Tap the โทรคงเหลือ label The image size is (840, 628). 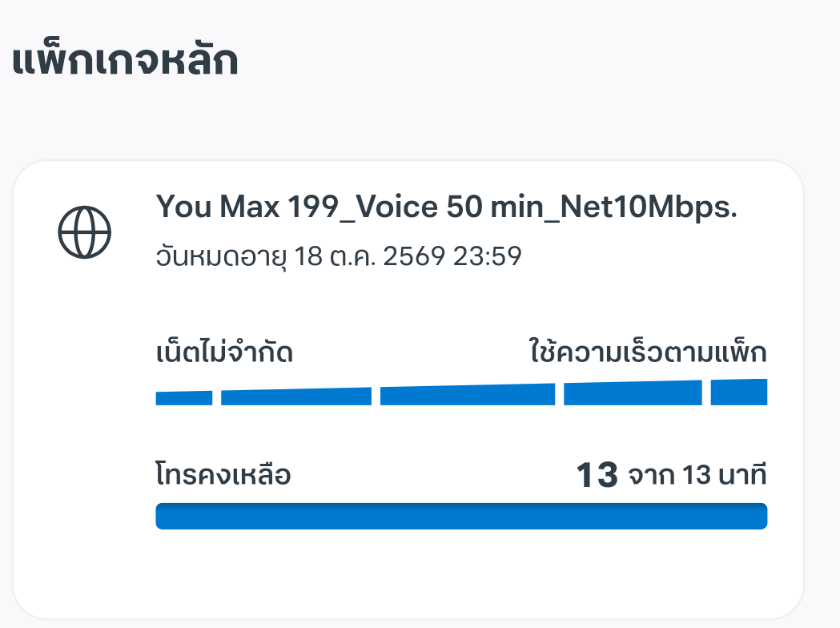[x=223, y=476]
